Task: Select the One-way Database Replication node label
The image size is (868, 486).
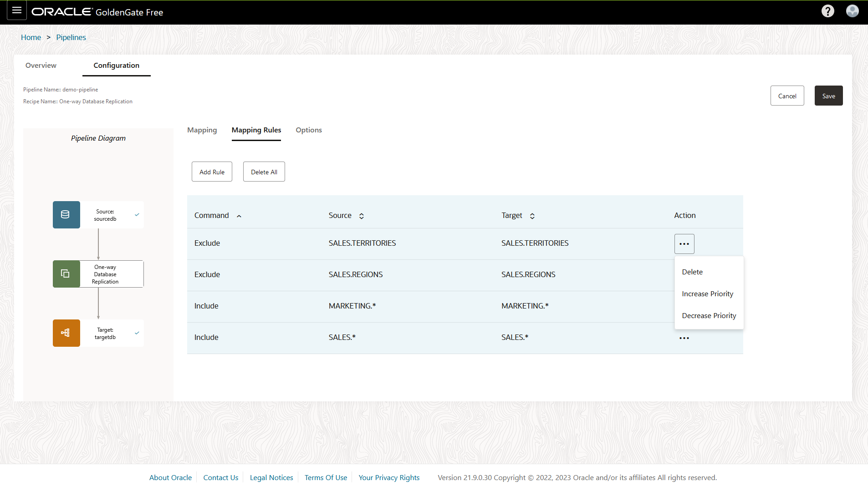Action: (105, 274)
